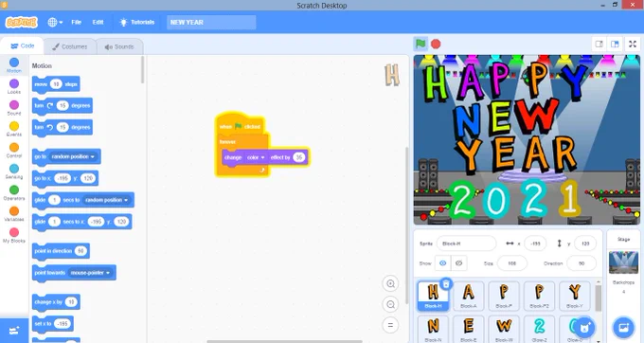Zoom in the workspace
This screenshot has height=343, width=644.
click(390, 283)
